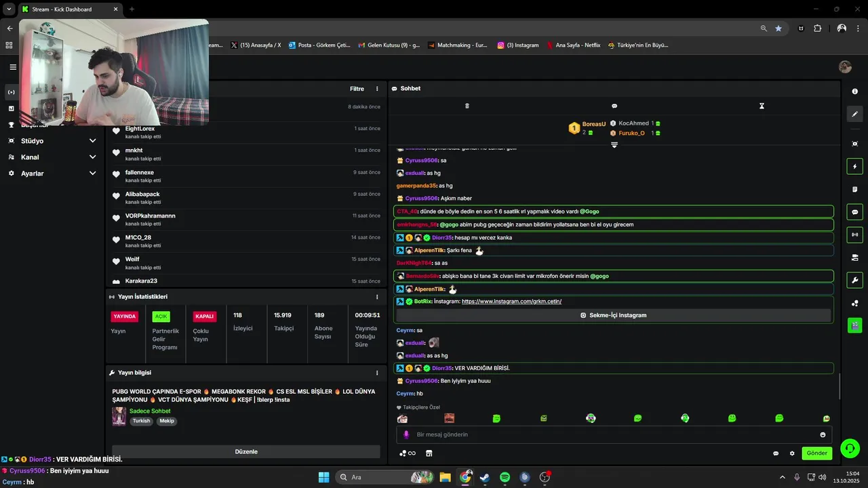Open the emoji picker in the message box
The image size is (868, 488).
click(x=823, y=434)
